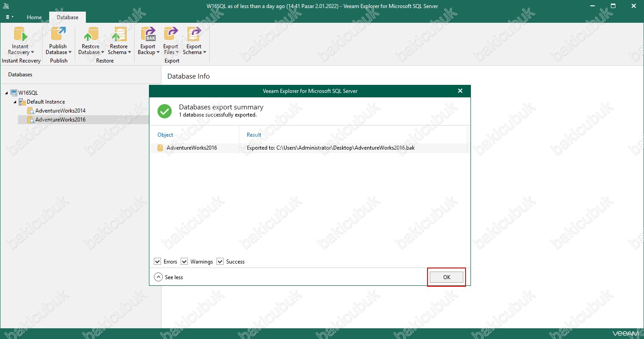Open the main hamburger menu
644x339 pixels.
(9, 17)
